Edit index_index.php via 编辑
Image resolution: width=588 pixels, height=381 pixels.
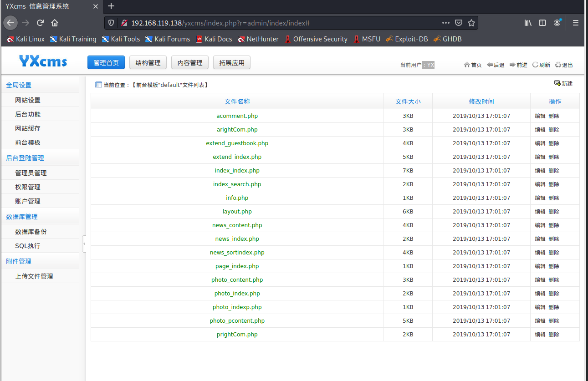[x=540, y=171]
